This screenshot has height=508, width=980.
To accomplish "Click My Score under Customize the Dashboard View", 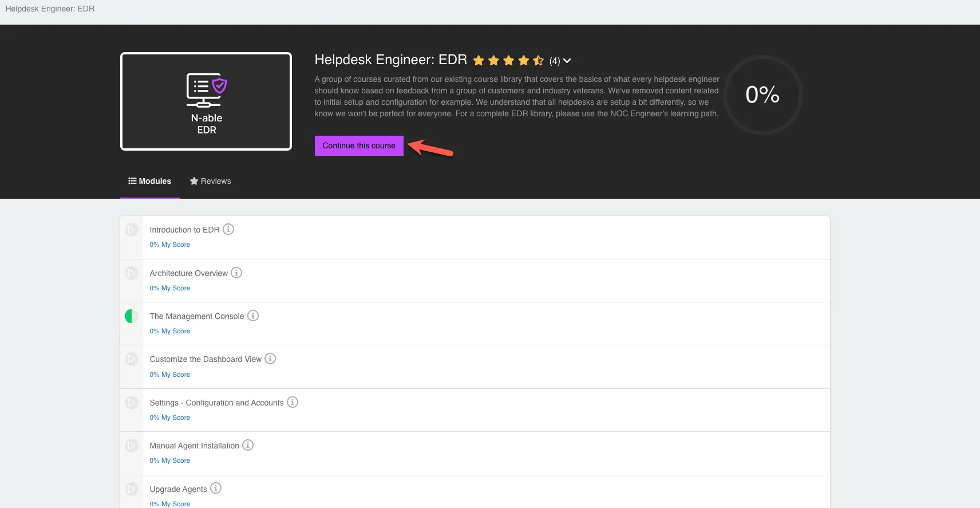I will coord(170,375).
